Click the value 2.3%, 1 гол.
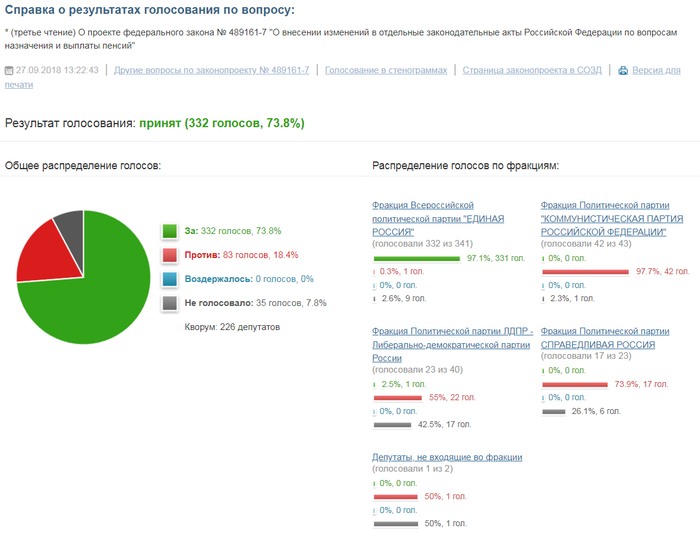The width and height of the screenshot is (700, 540). (572, 299)
